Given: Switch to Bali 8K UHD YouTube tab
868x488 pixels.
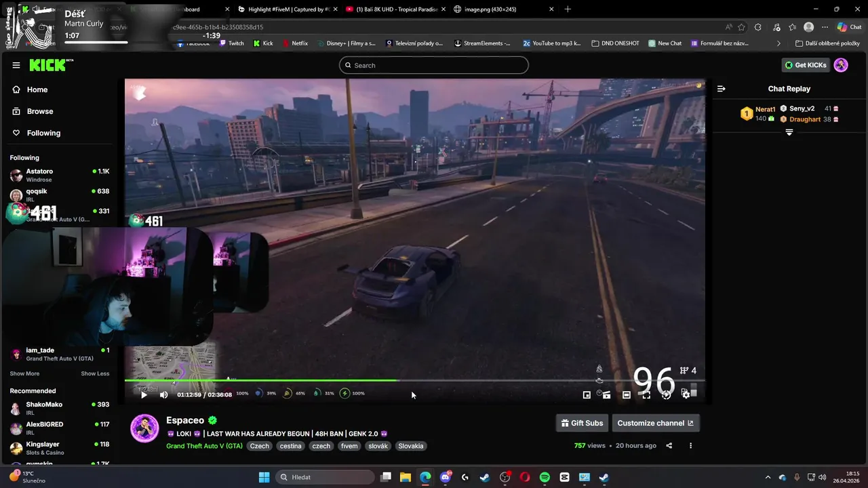Looking at the screenshot, I should (x=395, y=9).
